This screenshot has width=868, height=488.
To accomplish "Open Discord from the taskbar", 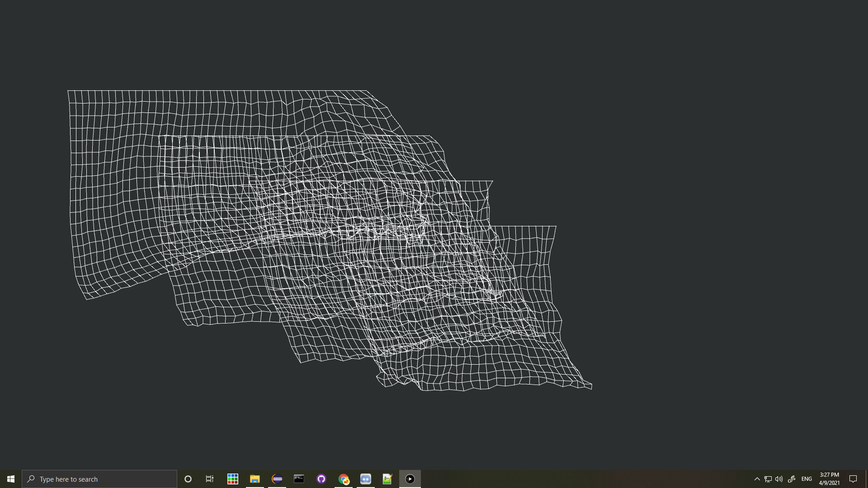I will [366, 479].
